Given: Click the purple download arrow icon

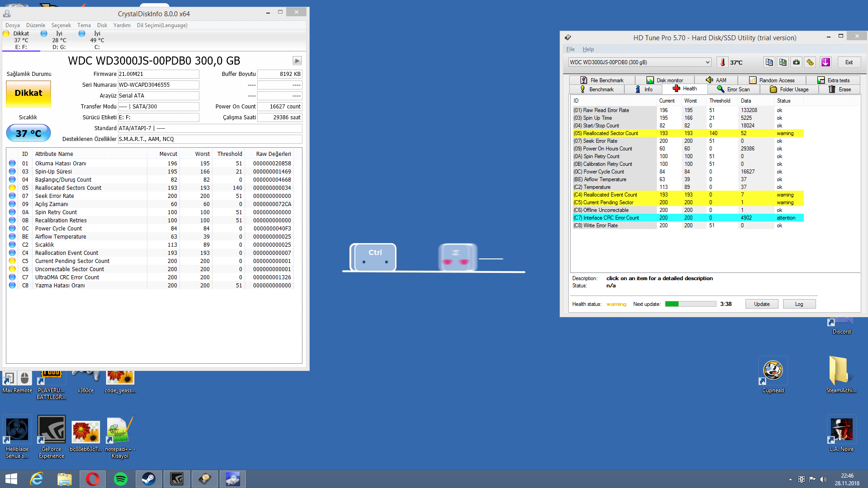Looking at the screenshot, I should pyautogui.click(x=826, y=62).
